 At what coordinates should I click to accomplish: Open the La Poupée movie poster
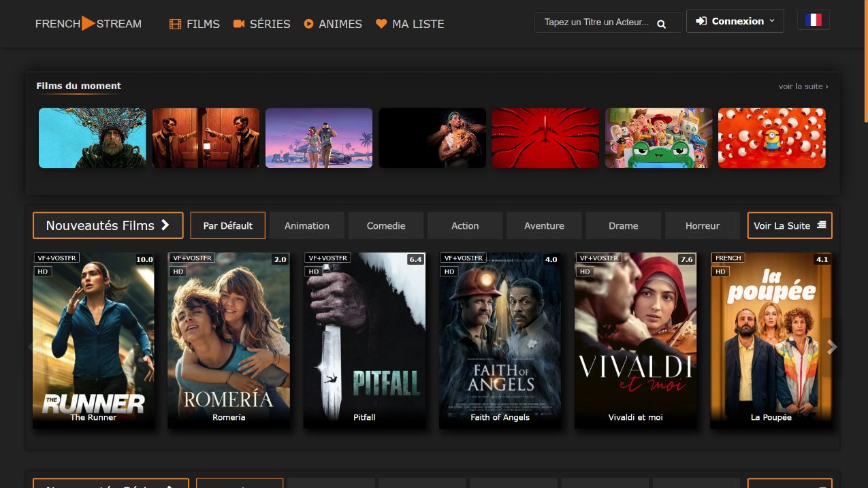(771, 340)
